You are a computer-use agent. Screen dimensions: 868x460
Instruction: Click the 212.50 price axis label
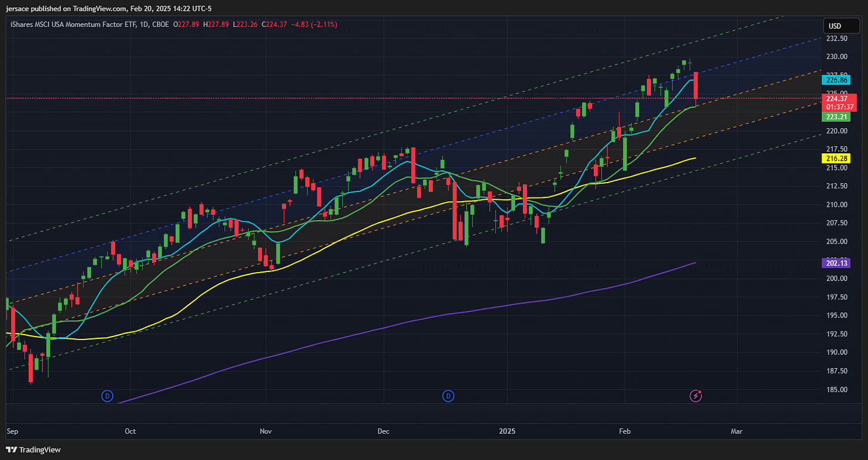(837, 187)
